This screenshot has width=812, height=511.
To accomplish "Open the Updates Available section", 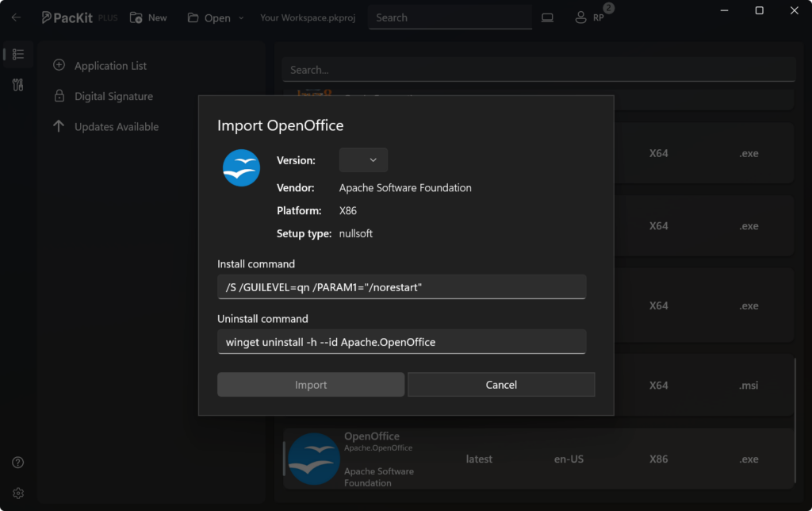I will pyautogui.click(x=117, y=127).
